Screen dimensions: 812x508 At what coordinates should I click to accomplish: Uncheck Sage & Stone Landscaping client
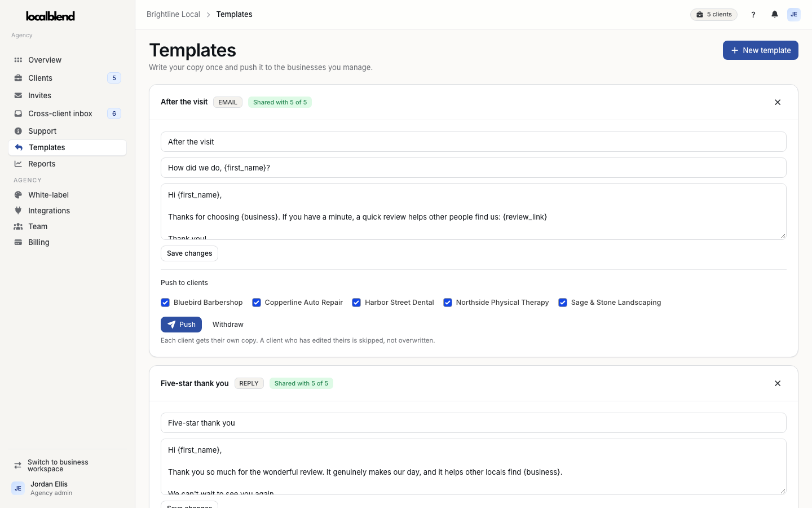tap(563, 303)
